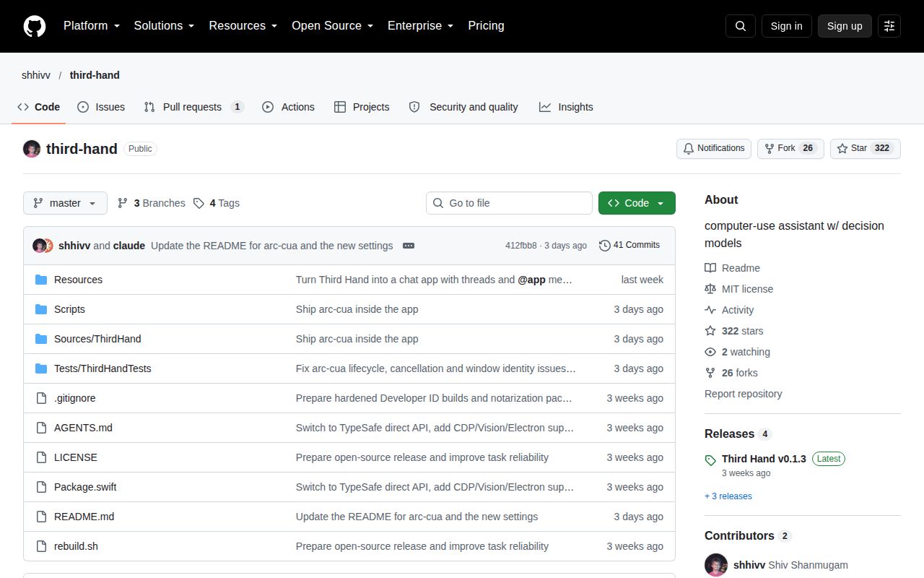
Task: Click the Scripts folder icon
Action: (41, 309)
